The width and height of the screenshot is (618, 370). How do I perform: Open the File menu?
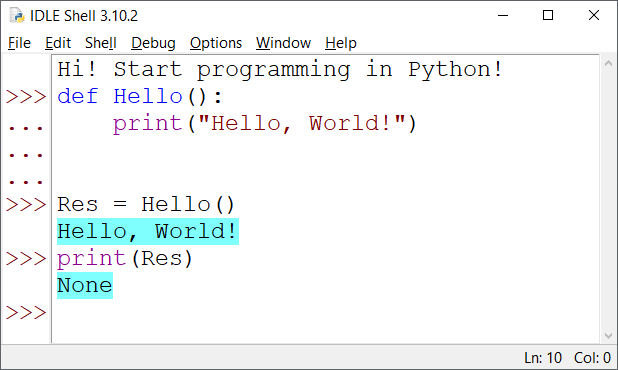(x=19, y=43)
